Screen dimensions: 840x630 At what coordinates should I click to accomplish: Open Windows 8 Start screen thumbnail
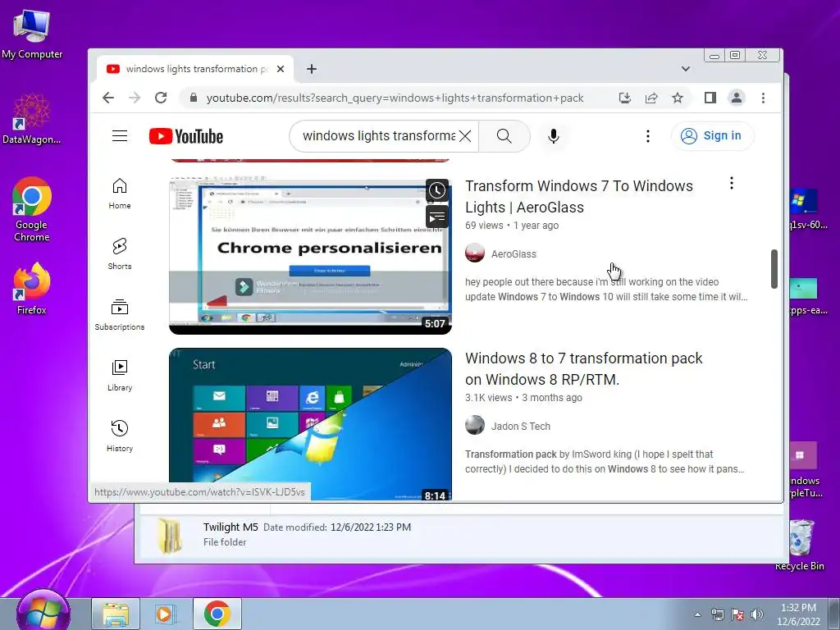310,424
